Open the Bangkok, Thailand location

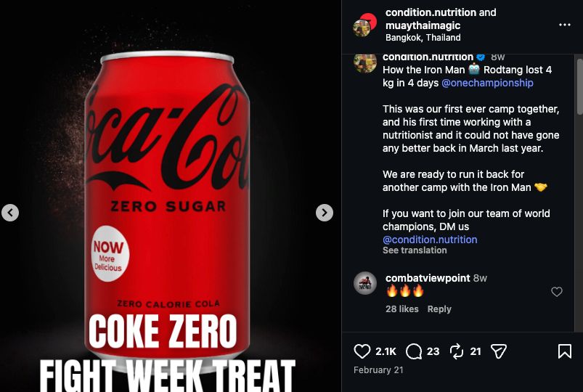(x=423, y=38)
